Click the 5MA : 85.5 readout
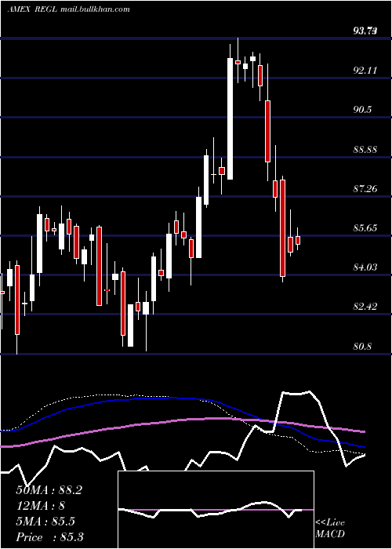Screen dimensions: 392x549 (x=45, y=522)
